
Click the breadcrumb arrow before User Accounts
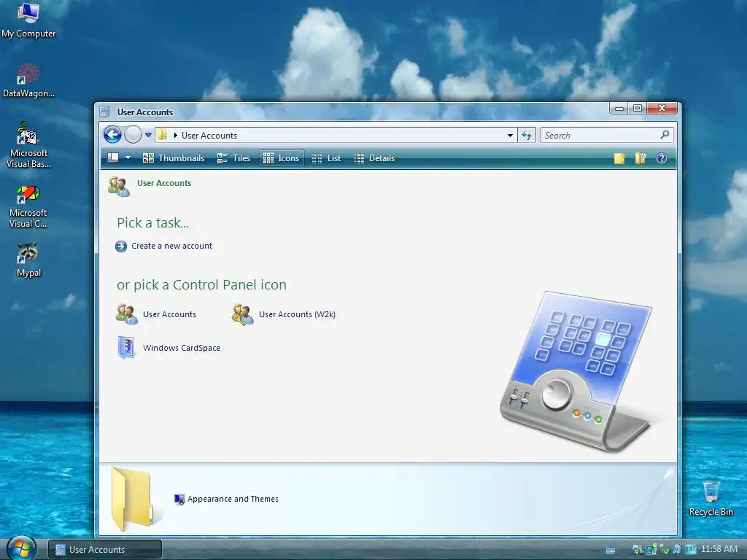176,135
